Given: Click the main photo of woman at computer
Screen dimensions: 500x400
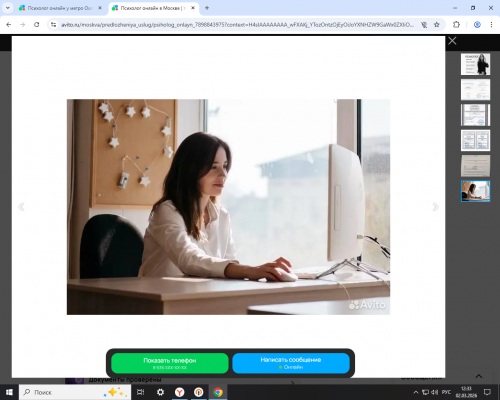Looking at the screenshot, I should [228, 207].
